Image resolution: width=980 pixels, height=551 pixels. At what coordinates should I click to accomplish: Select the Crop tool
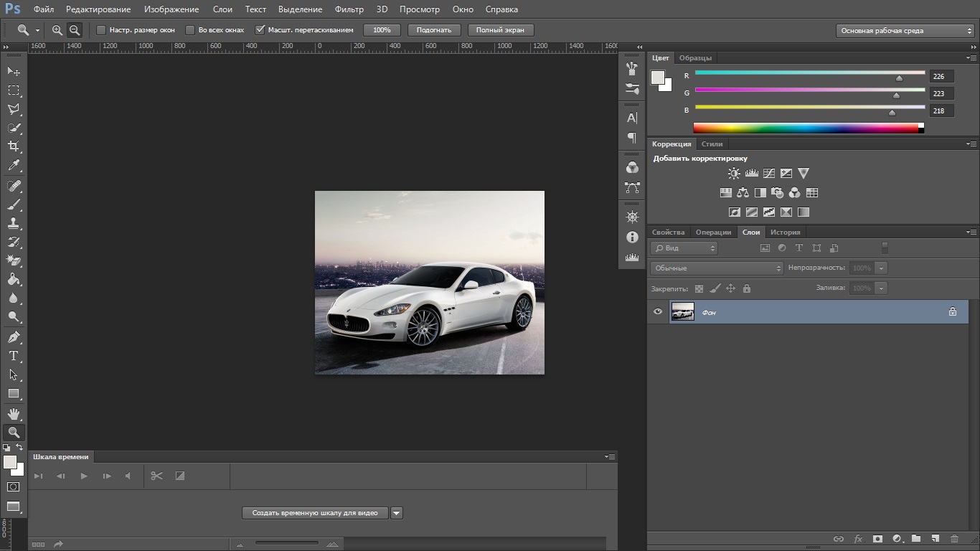pyautogui.click(x=14, y=146)
